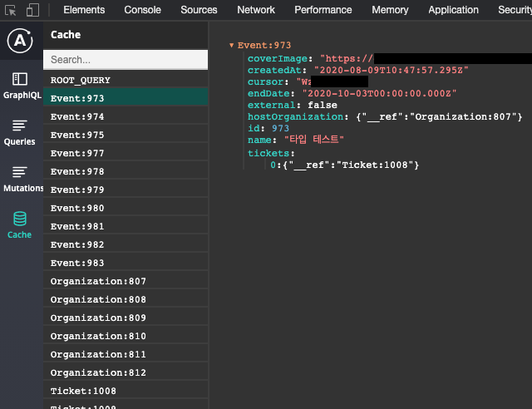Click the coverImage field key
Screen dimensions: 532x409
(x=277, y=59)
